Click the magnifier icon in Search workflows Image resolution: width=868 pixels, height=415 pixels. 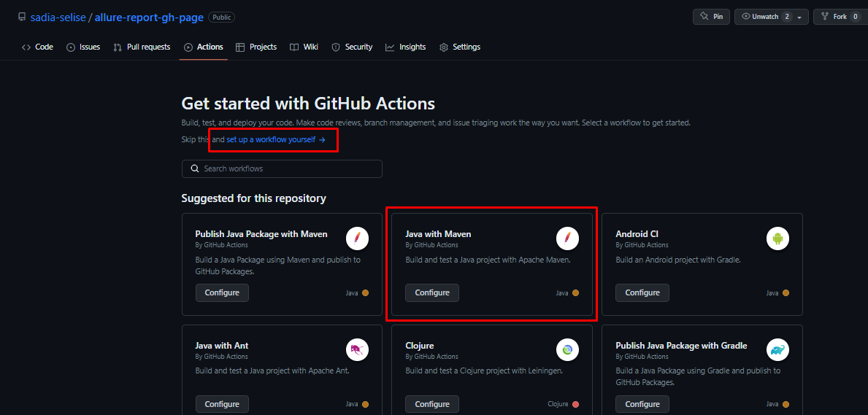195,168
